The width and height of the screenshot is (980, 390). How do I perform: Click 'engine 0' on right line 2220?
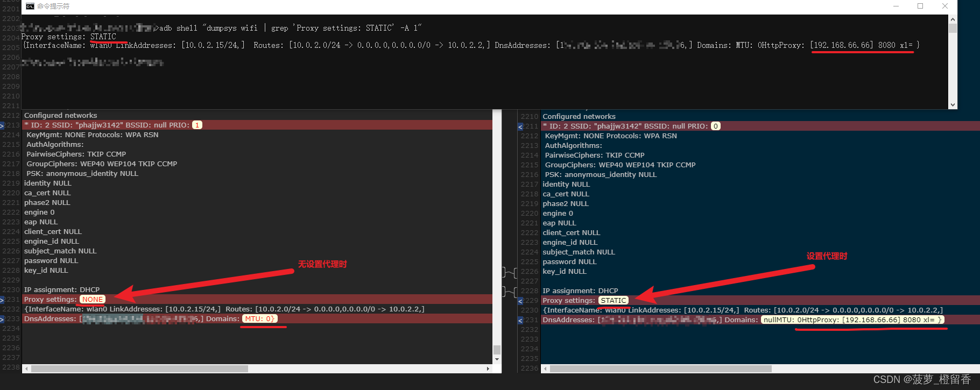[558, 214]
